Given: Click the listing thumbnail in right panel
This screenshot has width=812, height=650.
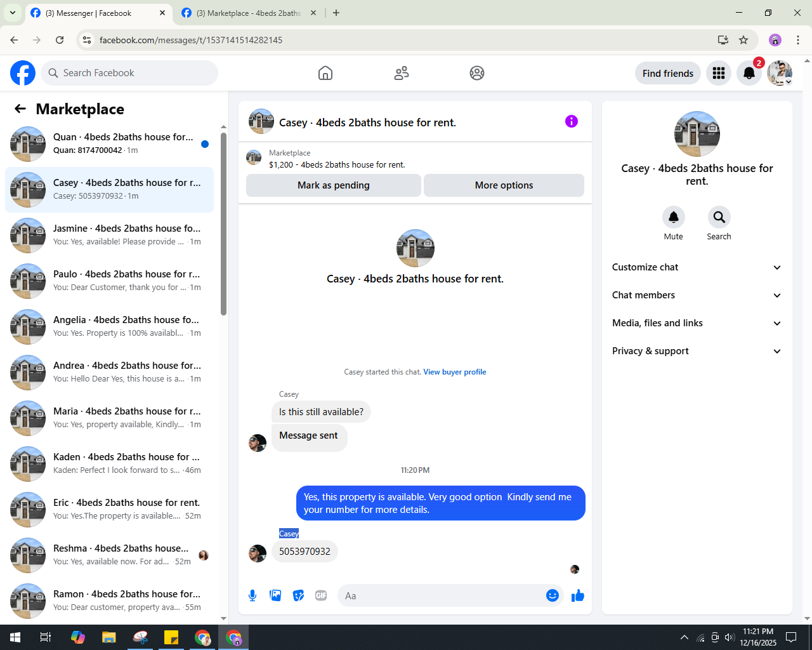Looking at the screenshot, I should click(x=697, y=134).
